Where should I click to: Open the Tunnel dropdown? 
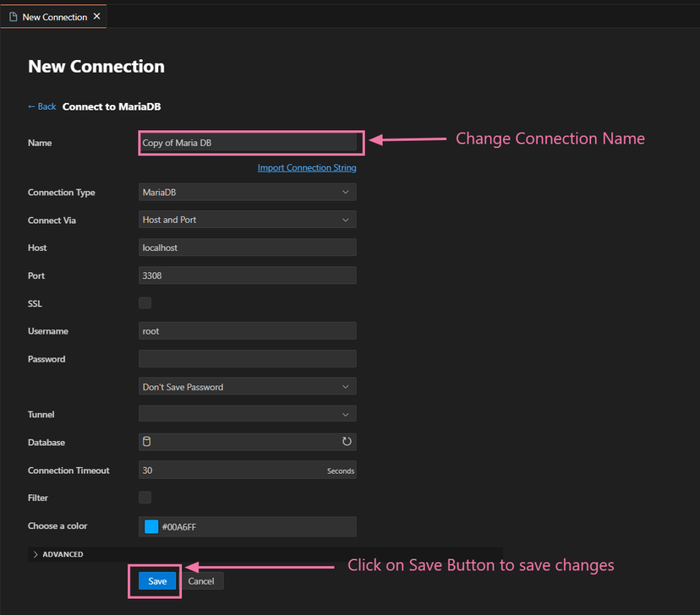coord(248,414)
